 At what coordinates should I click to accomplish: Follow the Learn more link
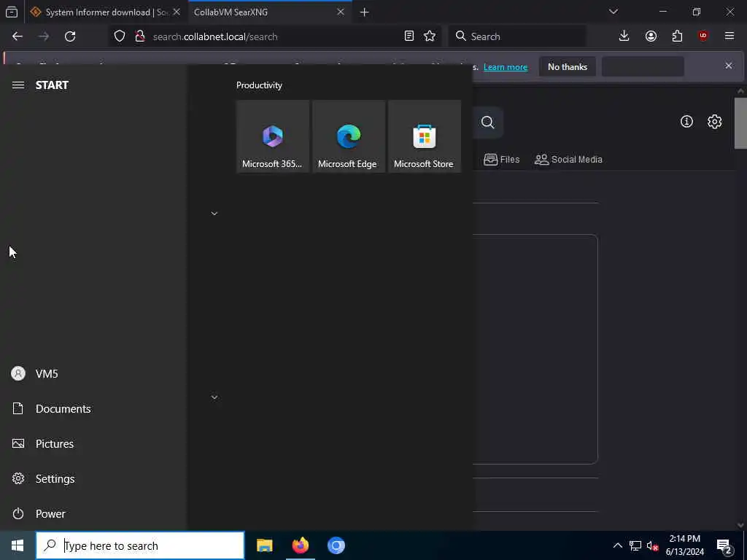tap(506, 67)
